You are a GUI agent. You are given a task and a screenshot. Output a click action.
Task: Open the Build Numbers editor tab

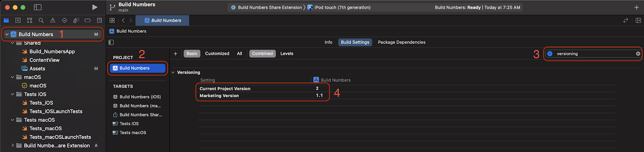(x=163, y=20)
